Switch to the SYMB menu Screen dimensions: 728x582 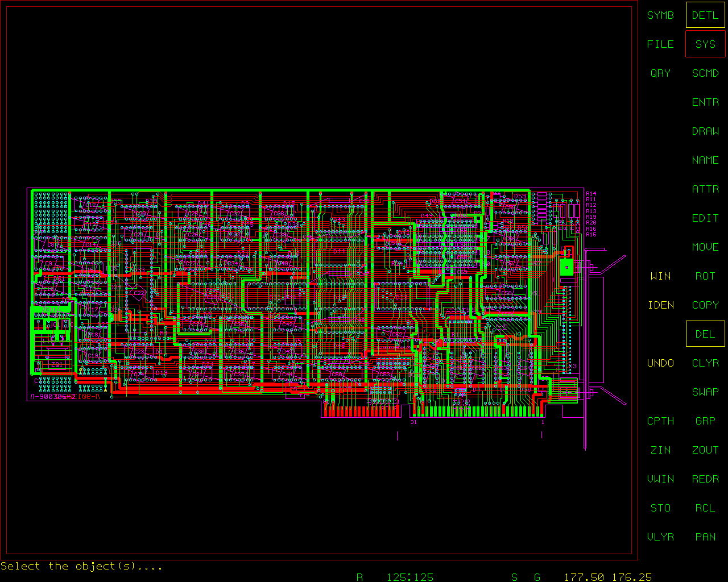point(660,15)
